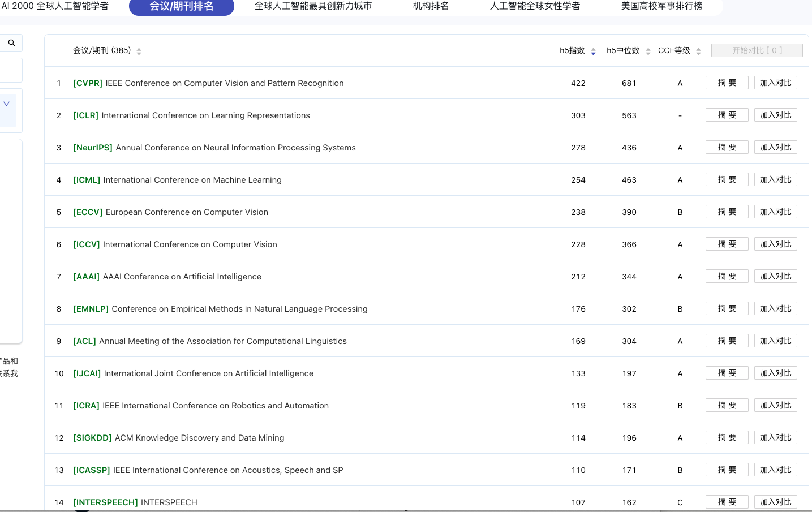Open the 机构排名 section
The height and width of the screenshot is (512, 812).
(431, 7)
